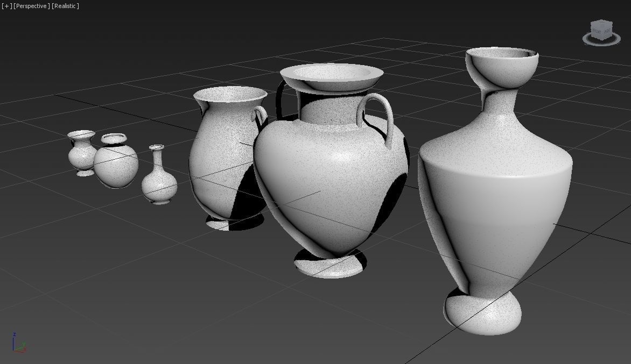Click the ViewCube navigation cube
Image resolution: width=631 pixels, height=364 pixels.
(601, 30)
